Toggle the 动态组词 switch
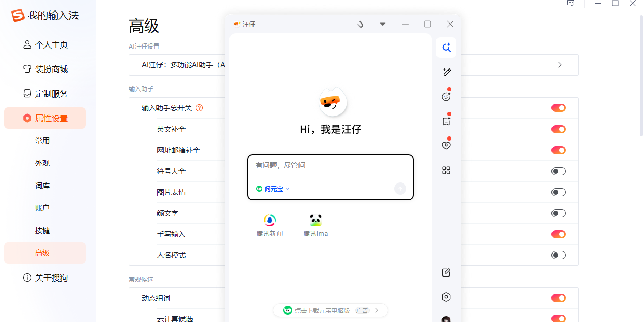The height and width of the screenshot is (322, 644). tap(559, 298)
